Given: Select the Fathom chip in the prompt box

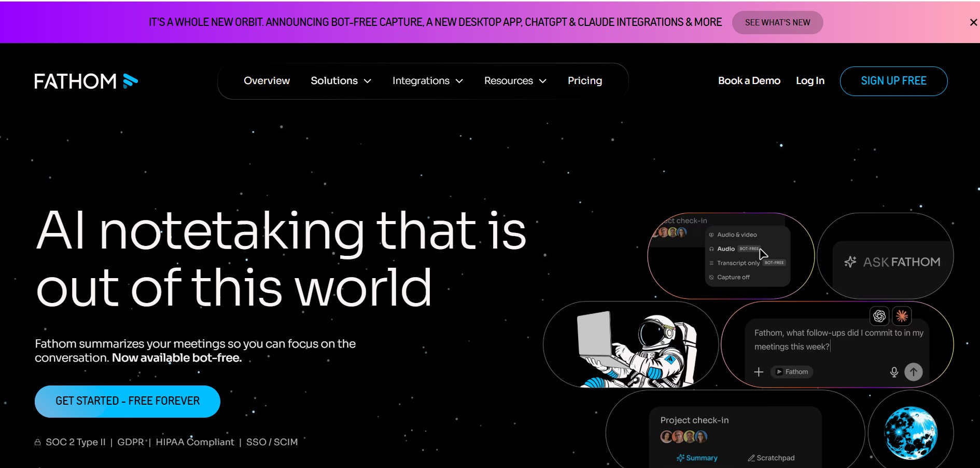Looking at the screenshot, I should (x=792, y=372).
